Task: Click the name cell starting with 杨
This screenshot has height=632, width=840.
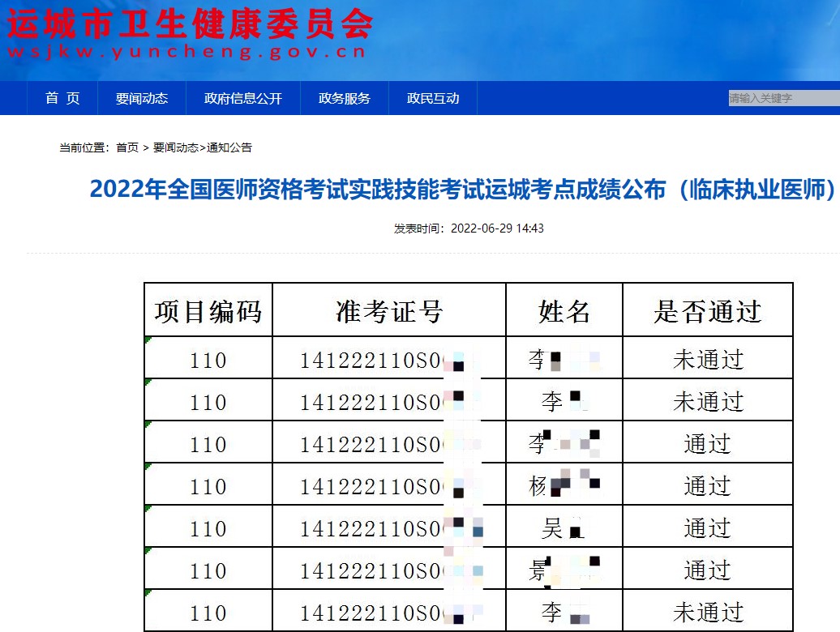Action: point(564,485)
